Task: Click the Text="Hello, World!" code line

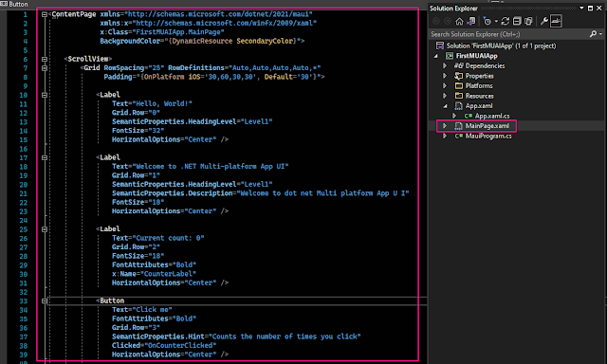Action: [152, 103]
